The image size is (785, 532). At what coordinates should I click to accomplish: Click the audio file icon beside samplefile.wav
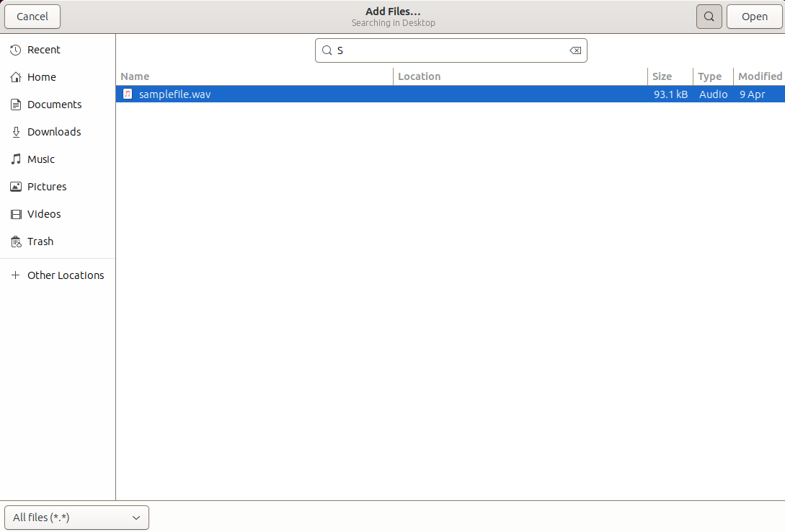click(128, 94)
